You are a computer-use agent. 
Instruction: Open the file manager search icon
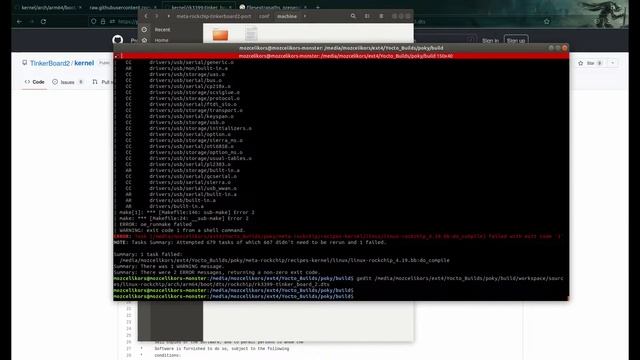pyautogui.click(x=353, y=16)
